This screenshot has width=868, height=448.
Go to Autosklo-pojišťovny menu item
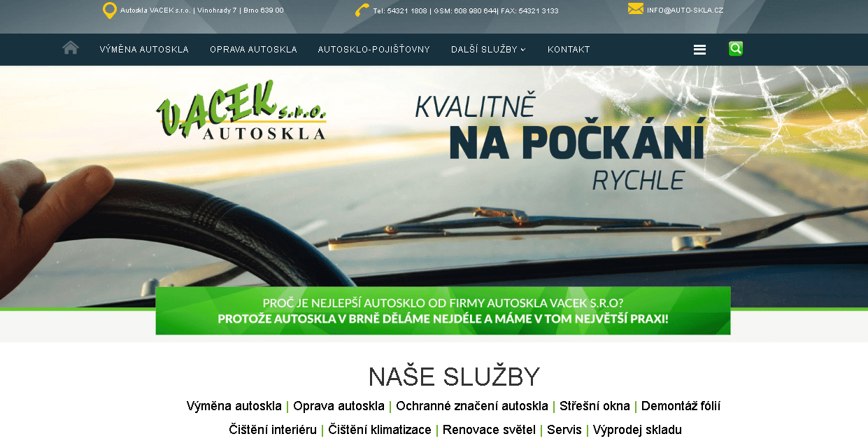373,50
